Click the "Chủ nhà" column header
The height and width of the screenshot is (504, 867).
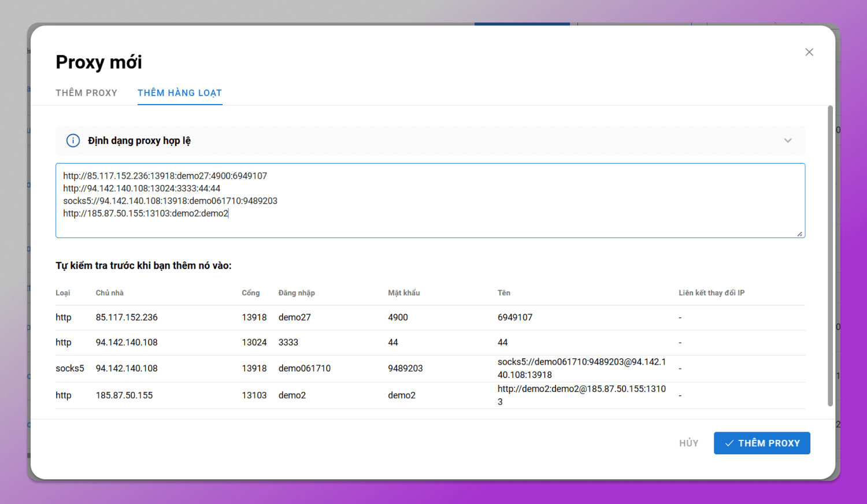109,293
